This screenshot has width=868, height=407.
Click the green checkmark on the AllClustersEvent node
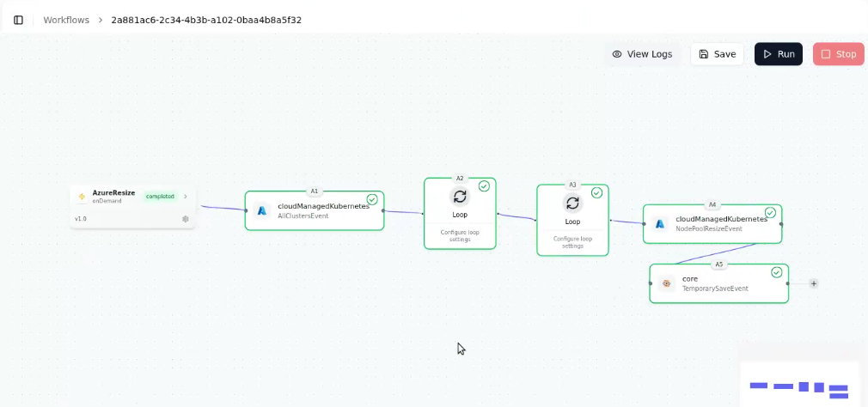(372, 199)
